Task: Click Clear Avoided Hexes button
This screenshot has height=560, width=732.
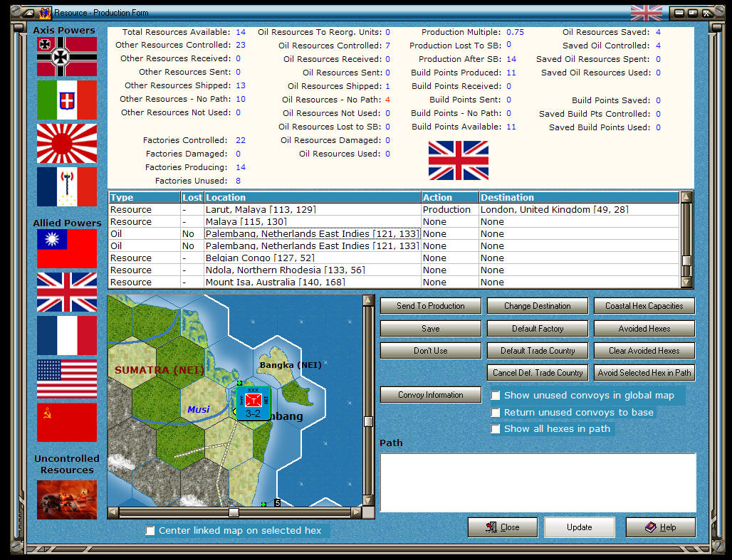Action: [x=644, y=351]
